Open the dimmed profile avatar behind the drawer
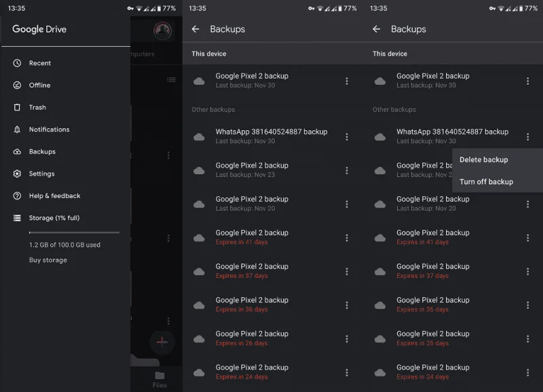543x392 pixels. click(162, 31)
